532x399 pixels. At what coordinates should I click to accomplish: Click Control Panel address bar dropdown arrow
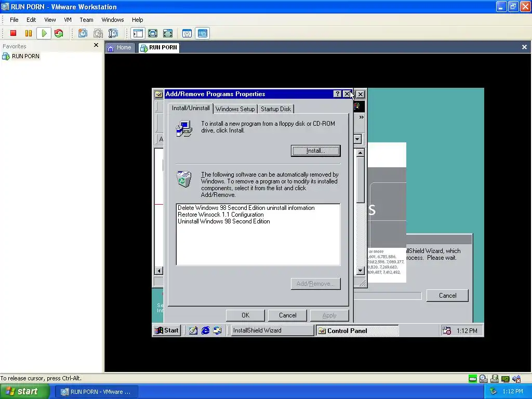pos(357,139)
